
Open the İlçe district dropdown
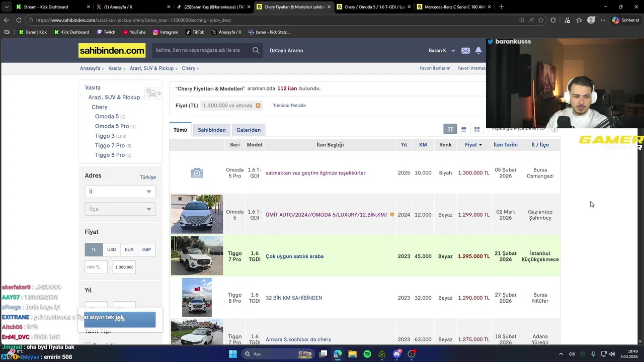(120, 209)
